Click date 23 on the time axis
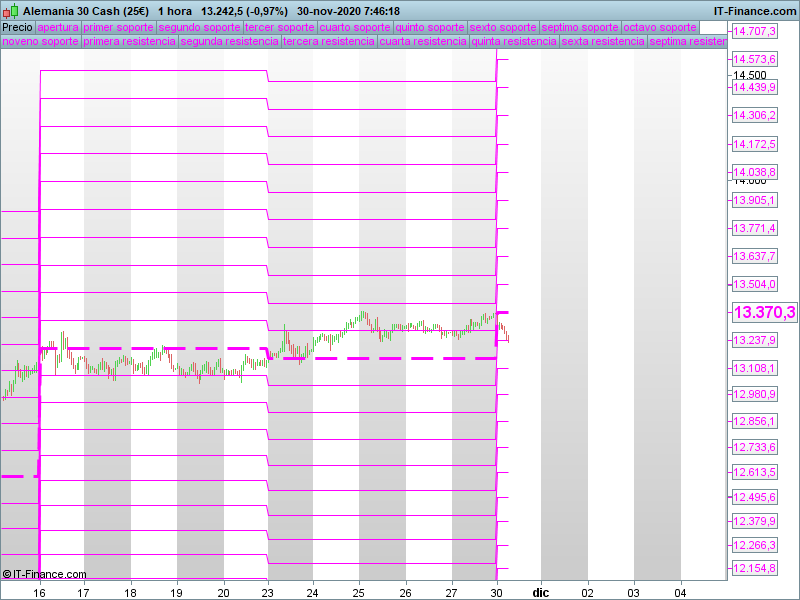 pyautogui.click(x=267, y=591)
